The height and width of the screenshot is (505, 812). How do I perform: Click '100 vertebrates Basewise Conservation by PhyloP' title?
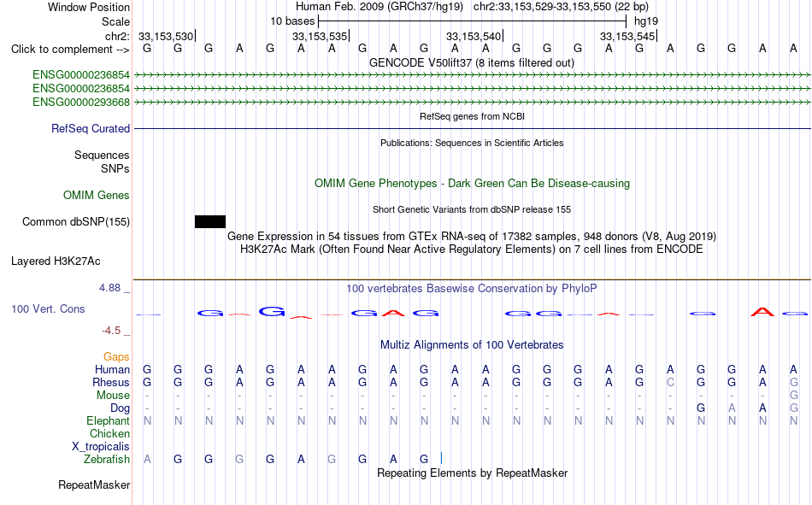coord(472,289)
